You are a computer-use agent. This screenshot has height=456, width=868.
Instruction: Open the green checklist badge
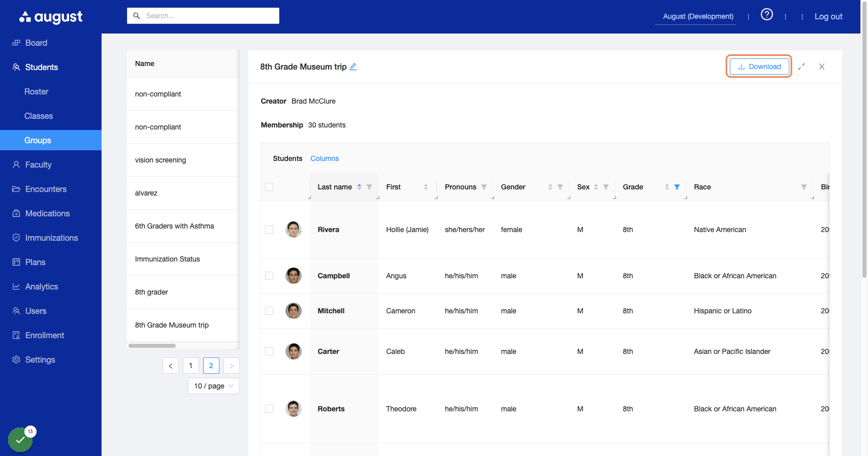point(20,439)
